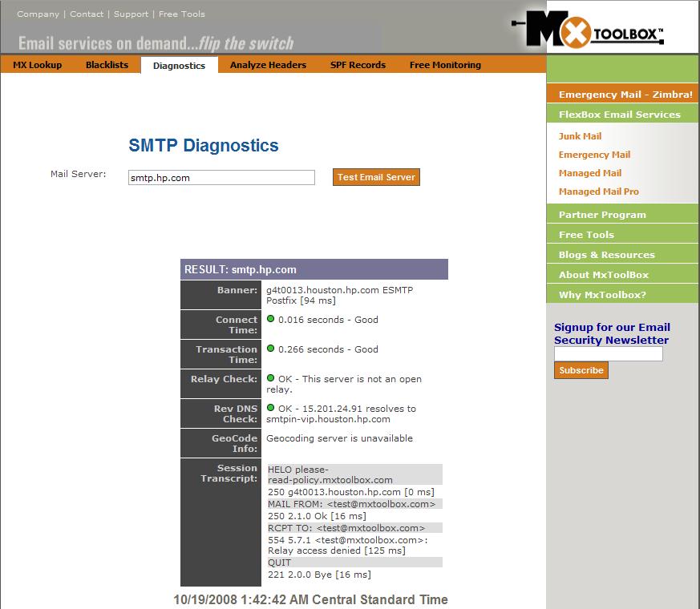Click the text 0.266 seconds - Good
The height and width of the screenshot is (609, 700).
(328, 349)
